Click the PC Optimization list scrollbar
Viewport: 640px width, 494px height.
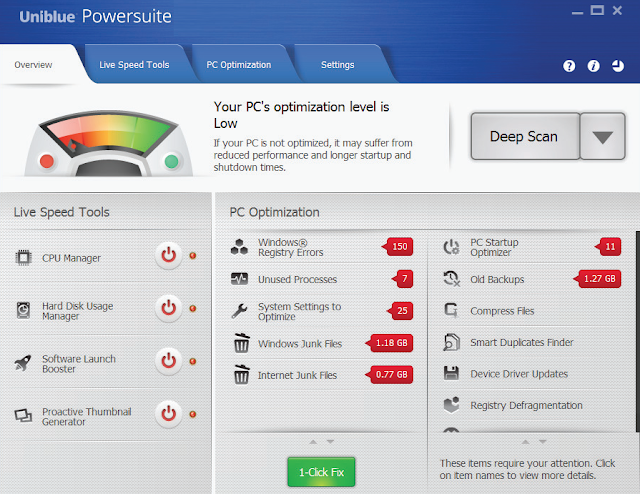tap(638, 331)
